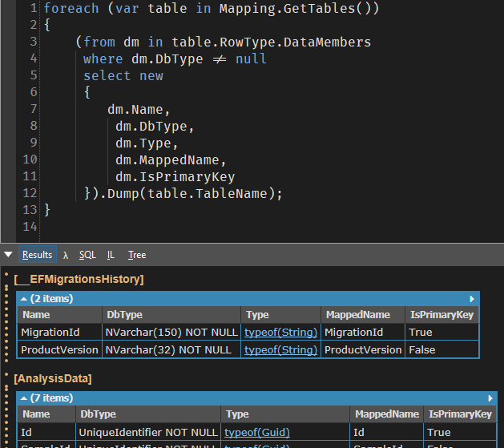504x448 pixels.
Task: Place cursor on the dm.MappedName code line
Action: tap(171, 159)
